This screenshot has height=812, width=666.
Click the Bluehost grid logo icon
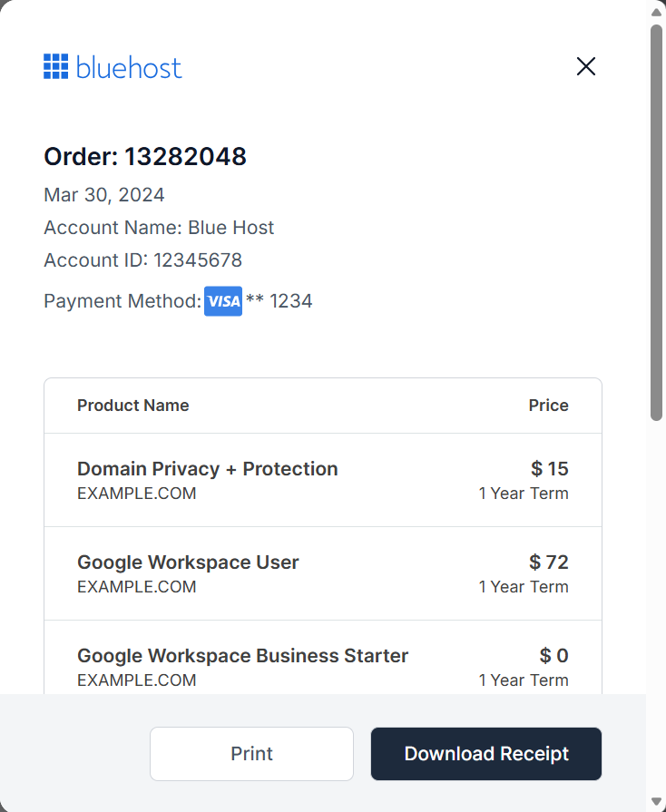(x=55, y=65)
